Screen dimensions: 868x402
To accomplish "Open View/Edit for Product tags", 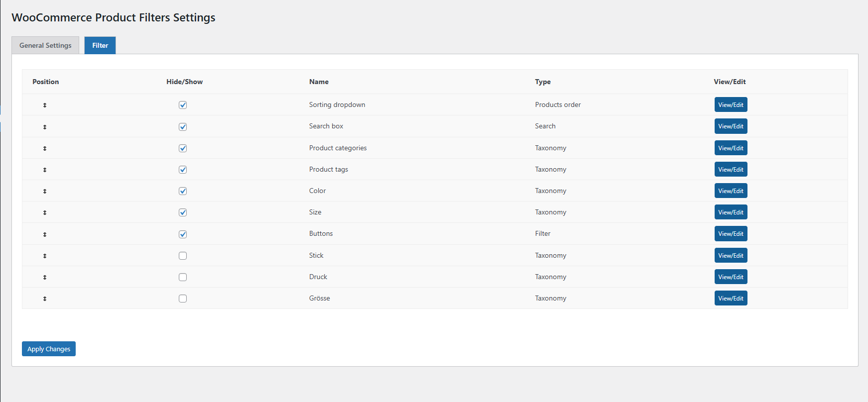I will click(731, 170).
